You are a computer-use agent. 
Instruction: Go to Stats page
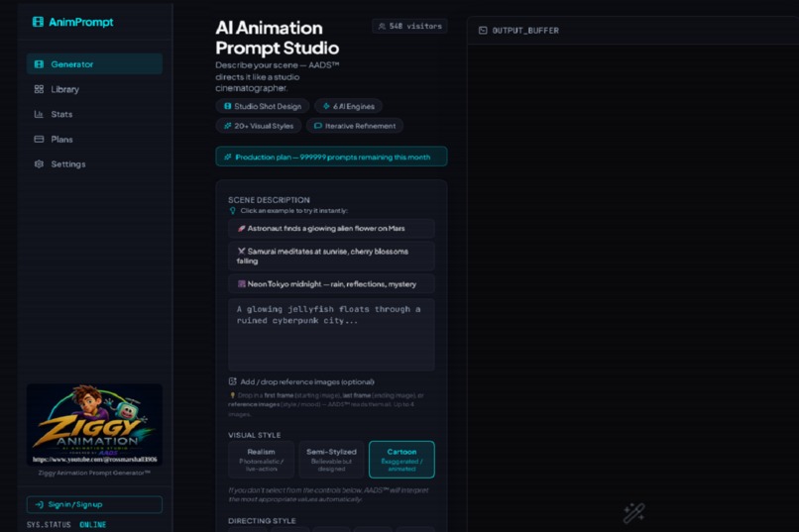[x=94, y=114]
